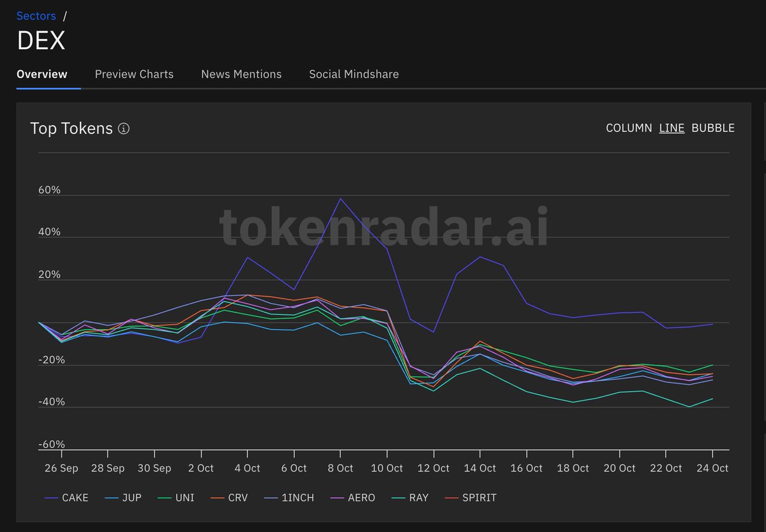Toggle the JUP series in legend
The image size is (766, 532).
coord(124,498)
